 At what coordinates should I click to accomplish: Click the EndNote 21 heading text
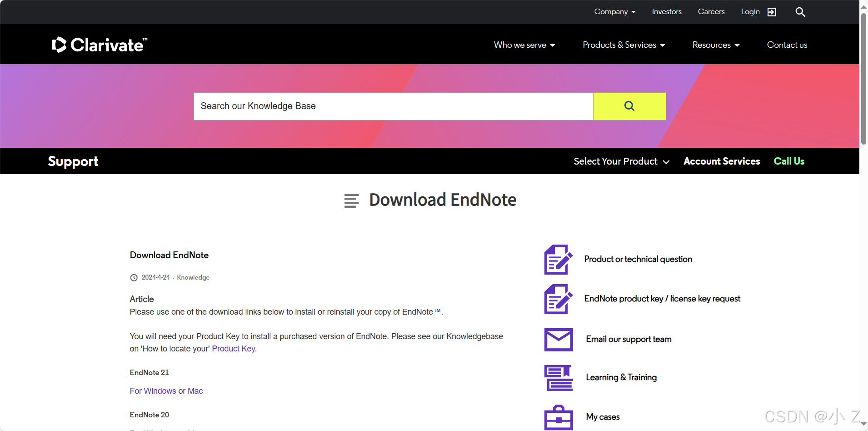(x=149, y=372)
